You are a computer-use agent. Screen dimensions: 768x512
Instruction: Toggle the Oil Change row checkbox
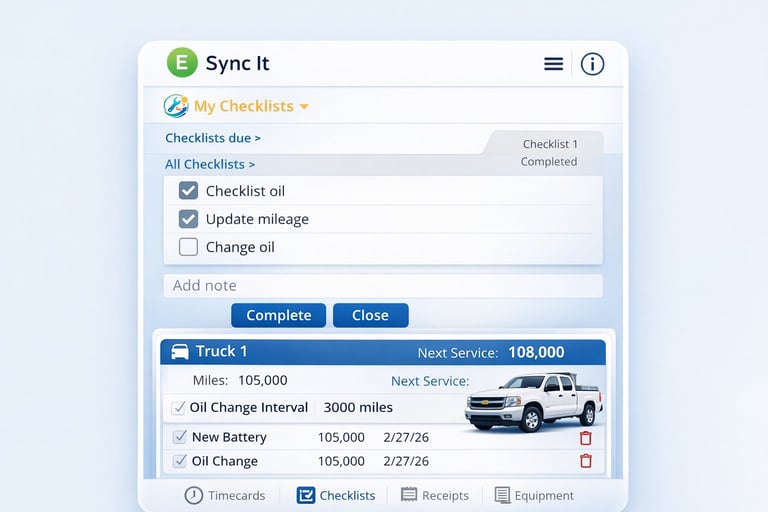click(x=180, y=461)
